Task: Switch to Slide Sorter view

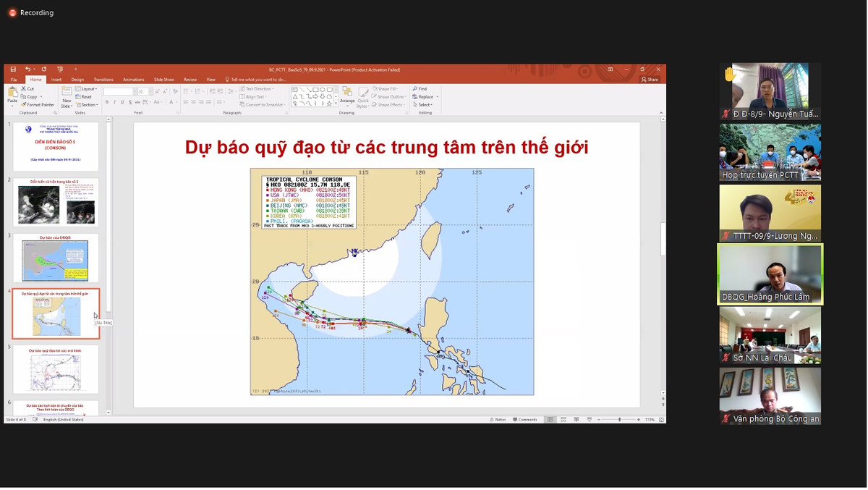Action: click(563, 420)
